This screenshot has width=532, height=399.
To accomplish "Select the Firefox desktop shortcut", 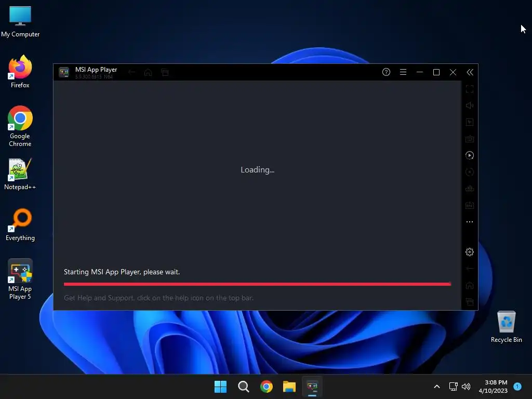I will (x=20, y=72).
